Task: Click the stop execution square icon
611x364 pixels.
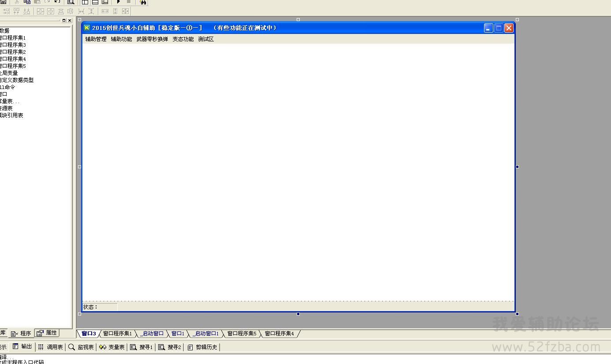Action: pyautogui.click(x=128, y=2)
